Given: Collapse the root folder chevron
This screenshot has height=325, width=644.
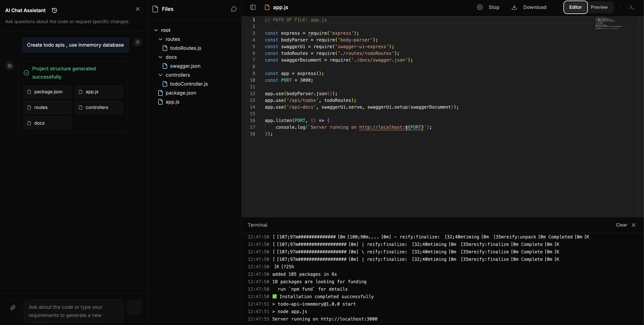Looking at the screenshot, I should click(x=156, y=30).
